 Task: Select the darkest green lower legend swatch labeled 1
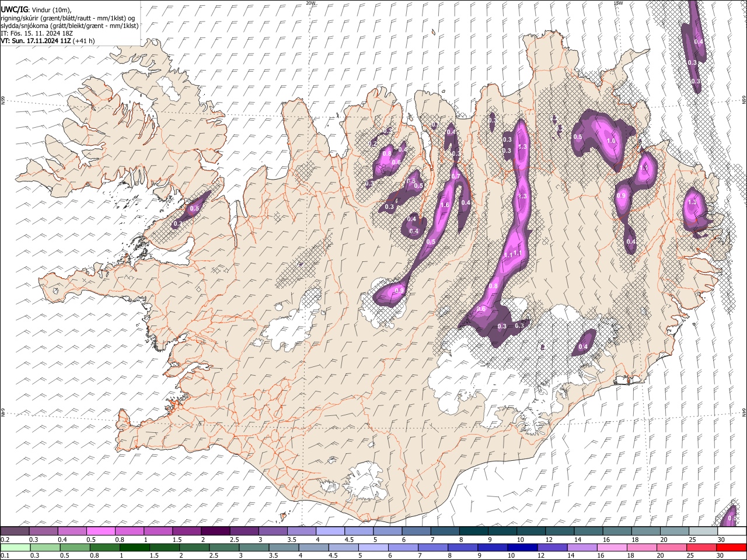click(x=135, y=548)
